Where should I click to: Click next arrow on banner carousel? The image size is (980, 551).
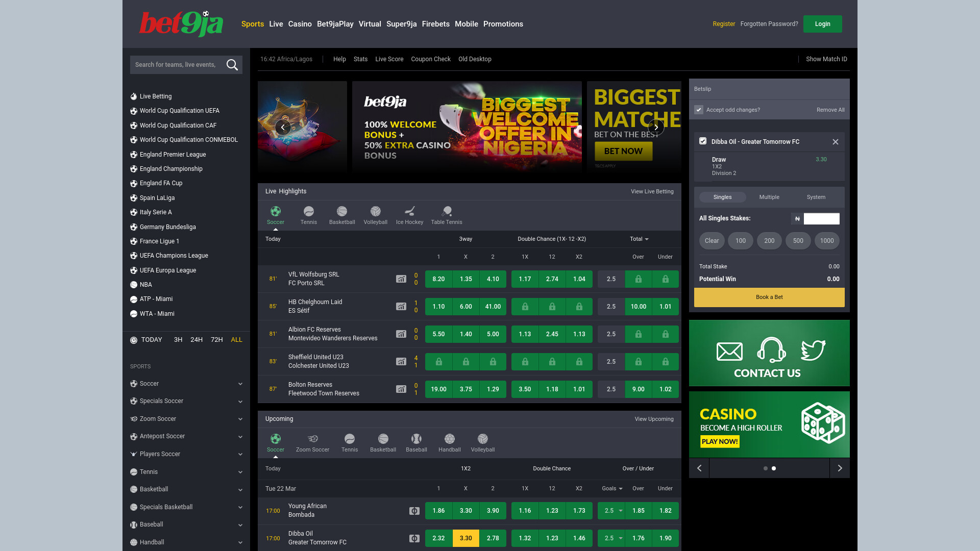(x=656, y=127)
